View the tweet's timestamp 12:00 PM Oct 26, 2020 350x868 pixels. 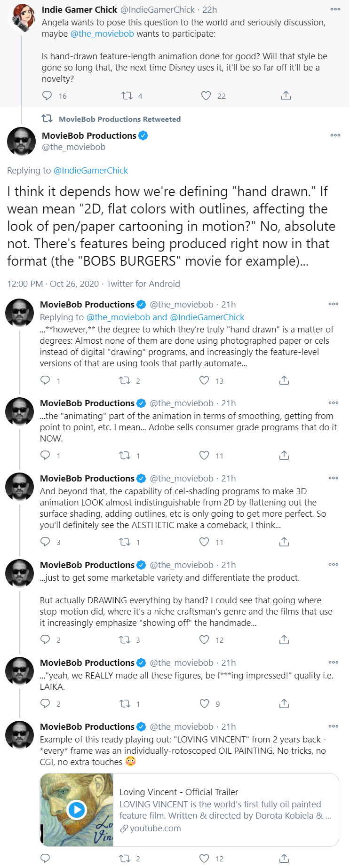[x=53, y=284]
